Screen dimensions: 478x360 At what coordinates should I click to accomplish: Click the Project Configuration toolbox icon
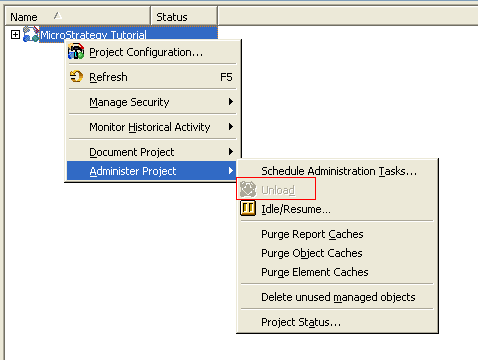(x=76, y=52)
